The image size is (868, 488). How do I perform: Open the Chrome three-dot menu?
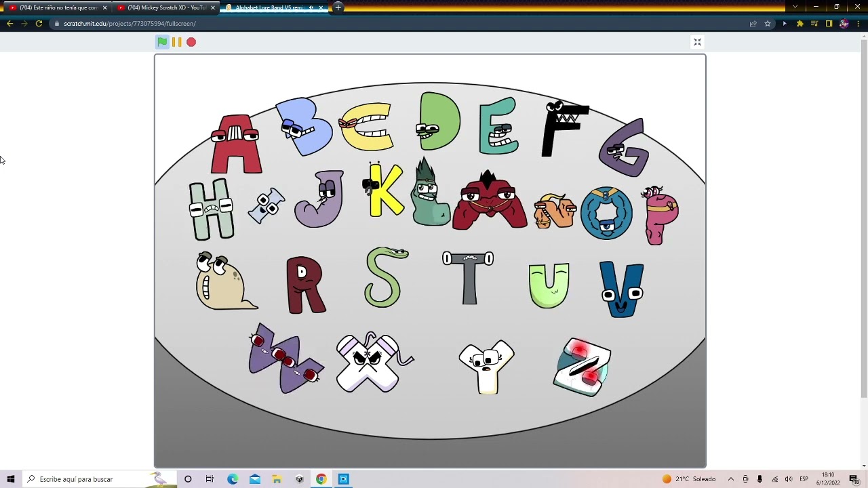(x=859, y=24)
